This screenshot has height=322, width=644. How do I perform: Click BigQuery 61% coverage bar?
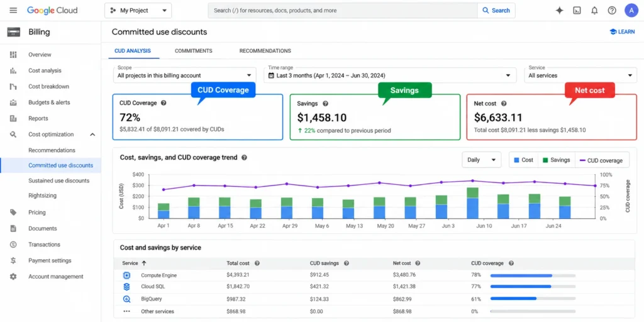533,299
